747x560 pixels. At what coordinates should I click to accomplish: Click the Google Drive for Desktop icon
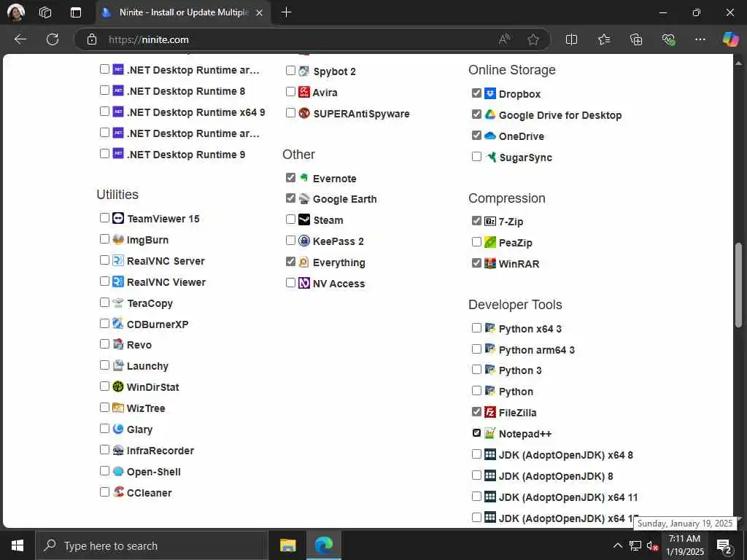(489, 114)
